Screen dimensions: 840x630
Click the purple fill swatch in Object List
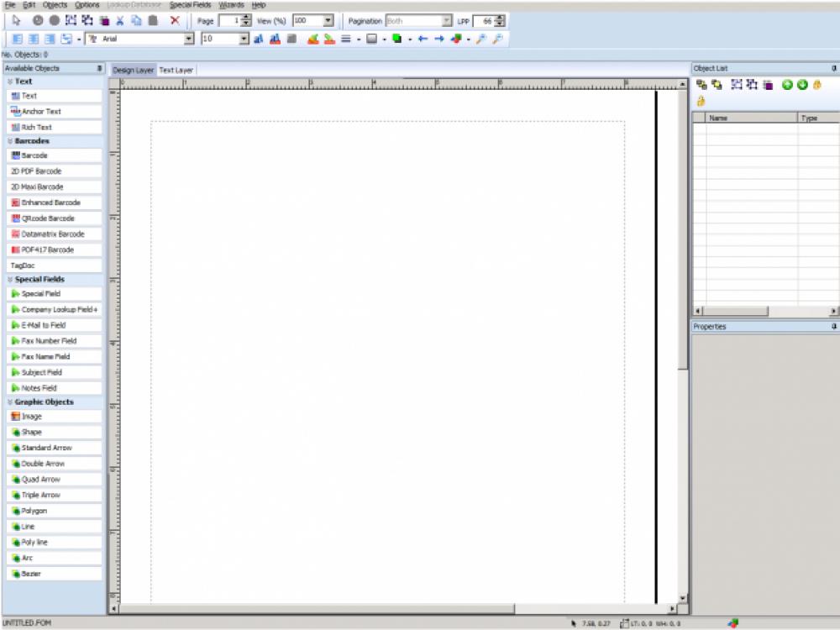click(769, 85)
